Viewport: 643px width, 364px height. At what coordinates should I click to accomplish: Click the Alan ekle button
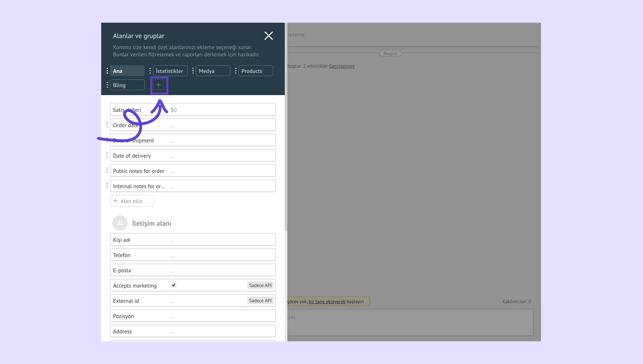coord(132,201)
